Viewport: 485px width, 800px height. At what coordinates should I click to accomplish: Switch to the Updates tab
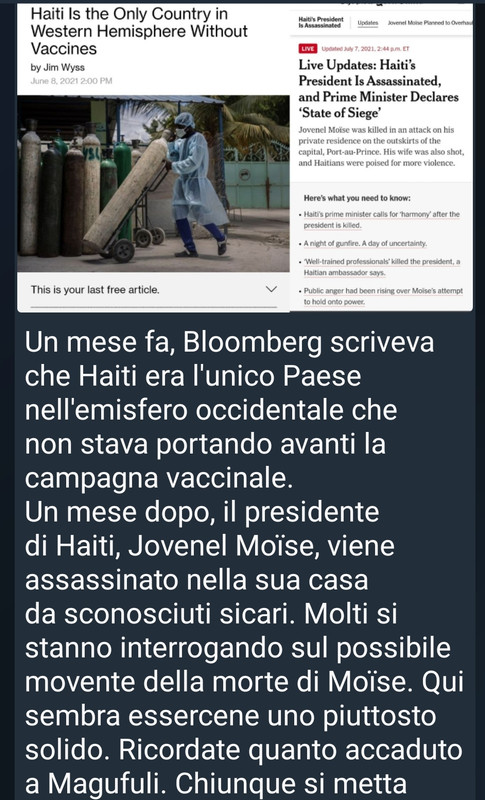tap(368, 23)
